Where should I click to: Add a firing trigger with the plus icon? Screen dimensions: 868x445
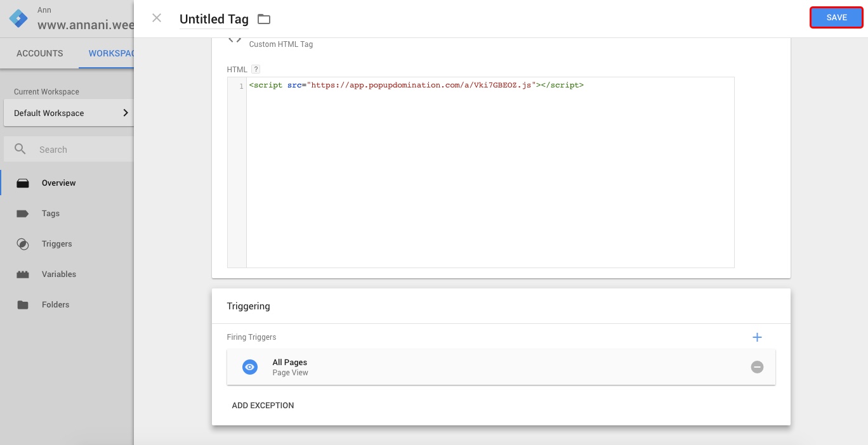757,337
